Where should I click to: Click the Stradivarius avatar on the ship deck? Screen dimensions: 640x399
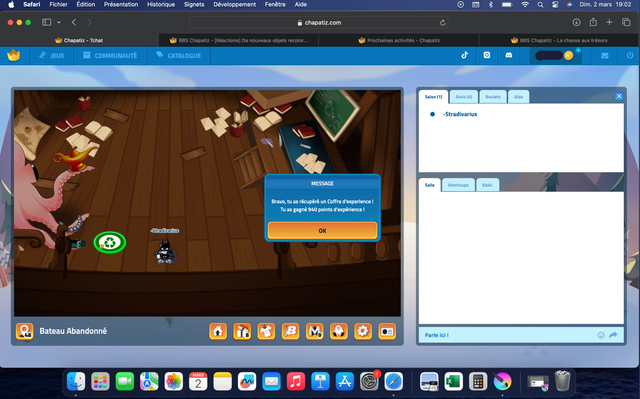165,250
